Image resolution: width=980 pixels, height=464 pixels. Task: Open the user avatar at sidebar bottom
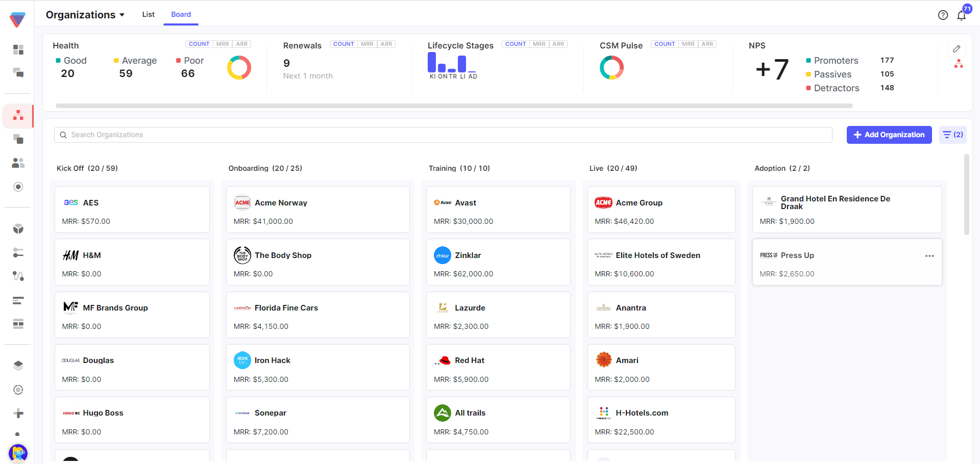click(x=18, y=453)
